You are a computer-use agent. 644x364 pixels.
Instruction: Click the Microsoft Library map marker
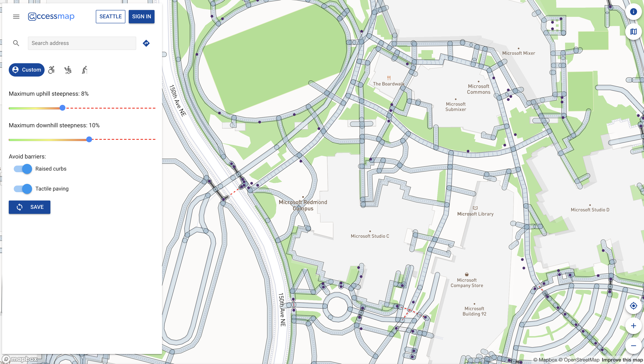(x=475, y=208)
